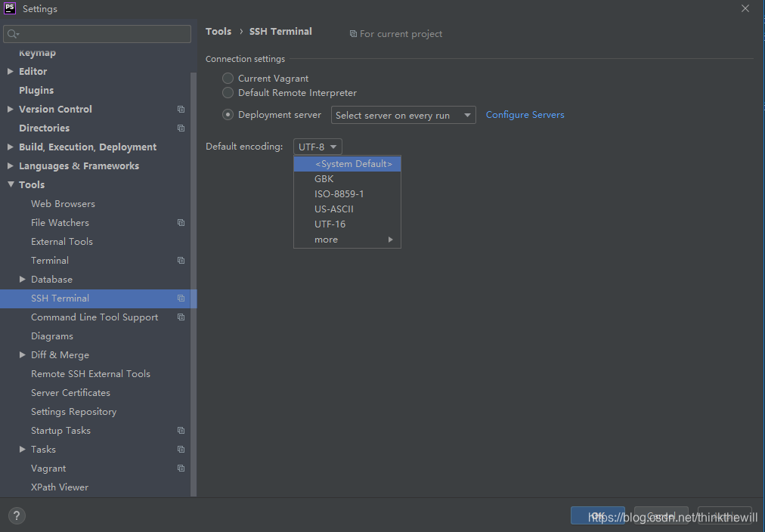The height and width of the screenshot is (532, 765).
Task: Select the Default Remote Interpreter option
Action: click(228, 93)
